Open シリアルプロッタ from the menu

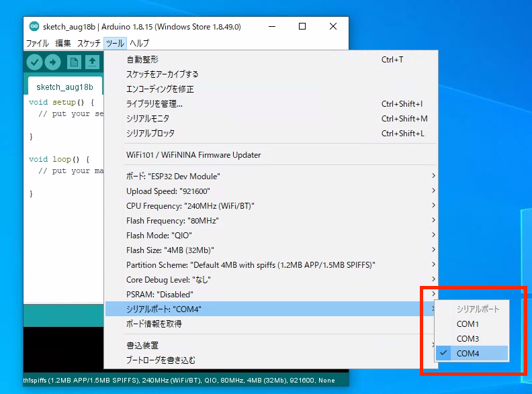point(271,134)
